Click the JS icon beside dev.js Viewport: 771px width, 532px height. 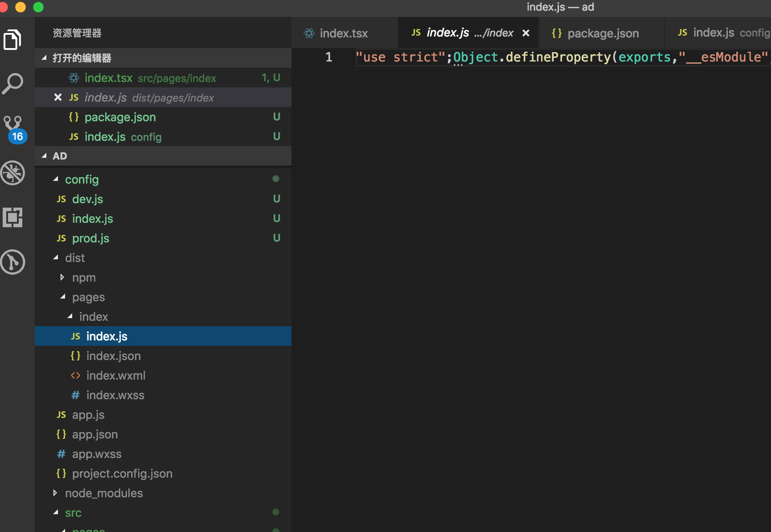[x=62, y=199]
